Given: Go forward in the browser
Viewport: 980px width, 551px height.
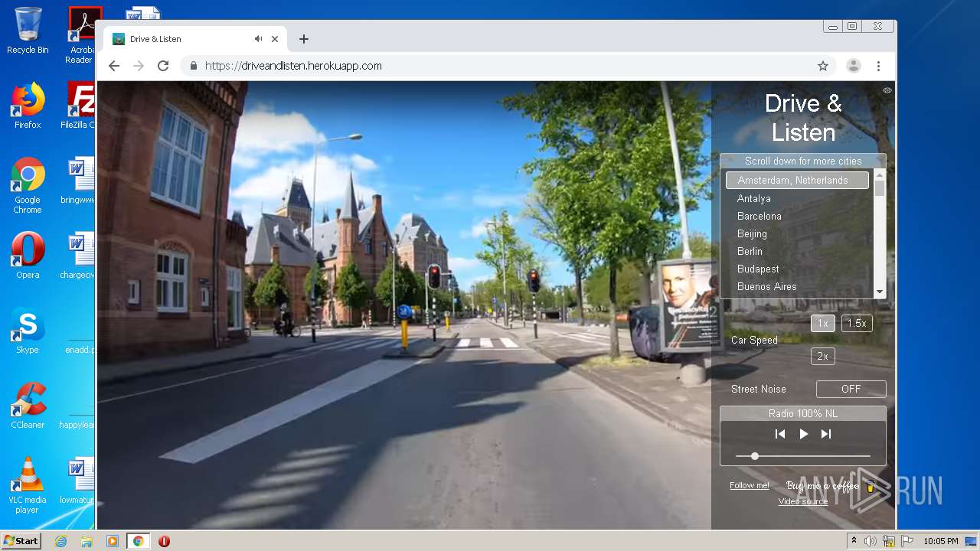Looking at the screenshot, I should point(139,66).
